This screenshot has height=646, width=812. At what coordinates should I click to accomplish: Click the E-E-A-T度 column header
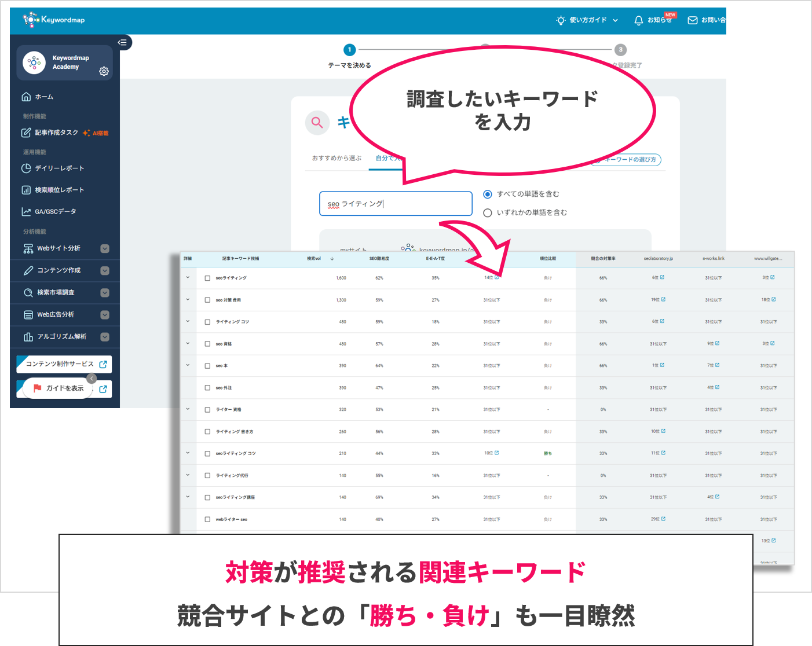coord(436,259)
